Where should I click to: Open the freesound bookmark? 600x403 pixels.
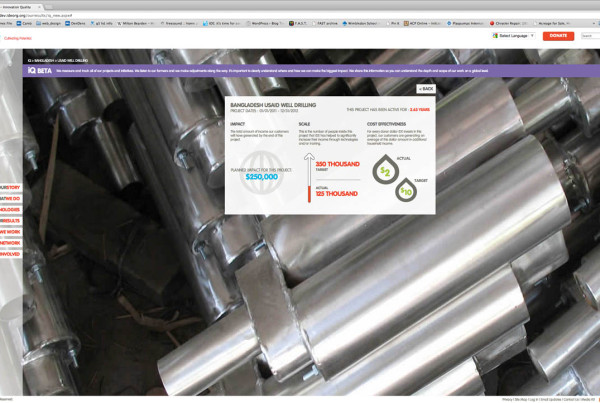click(179, 23)
